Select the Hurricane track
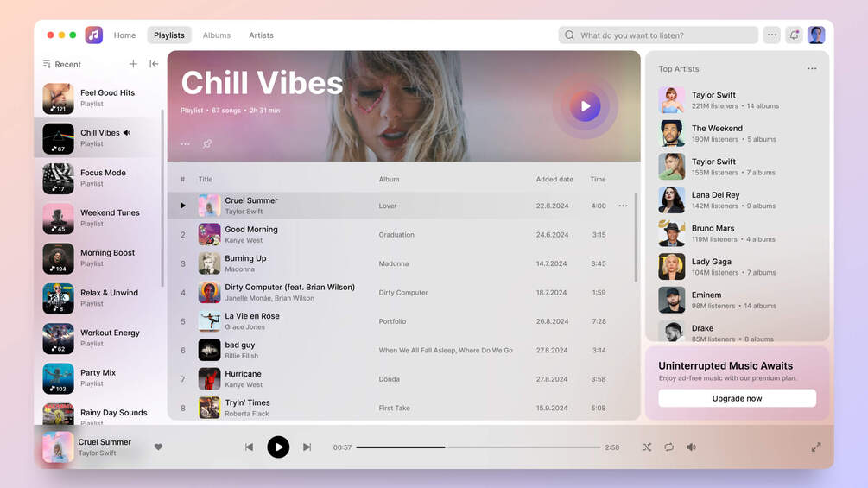 (402, 379)
